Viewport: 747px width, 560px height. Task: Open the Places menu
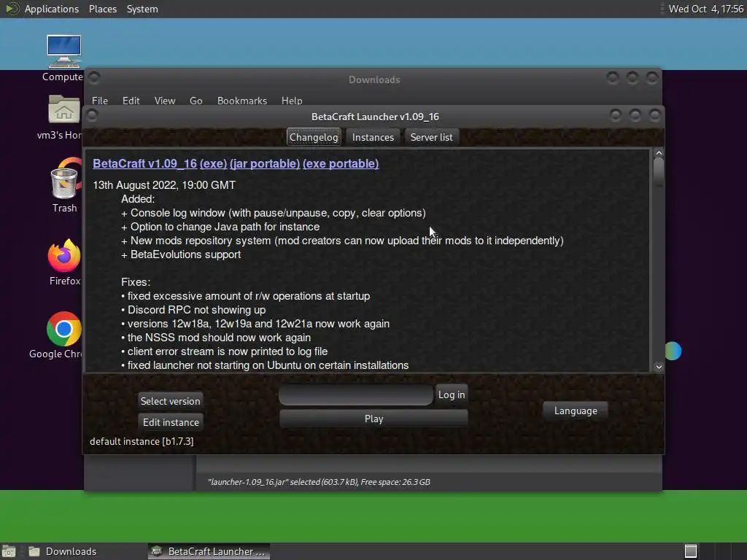(x=103, y=9)
